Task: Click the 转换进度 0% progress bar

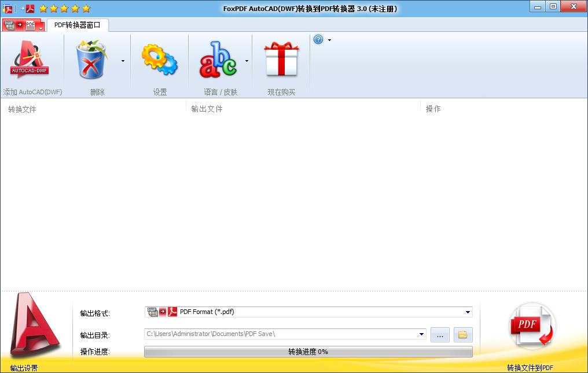Action: (308, 352)
